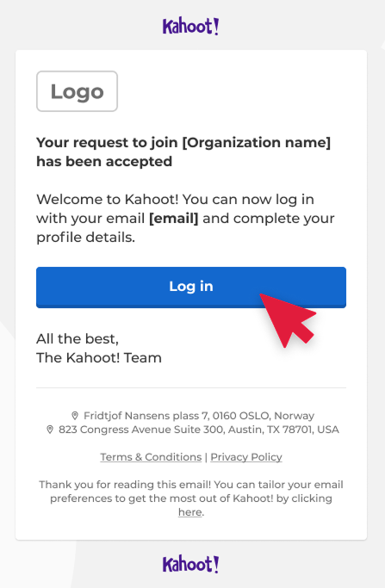This screenshot has height=588, width=385.
Task: Click the location pin beside the Austin address
Action: 50,430
